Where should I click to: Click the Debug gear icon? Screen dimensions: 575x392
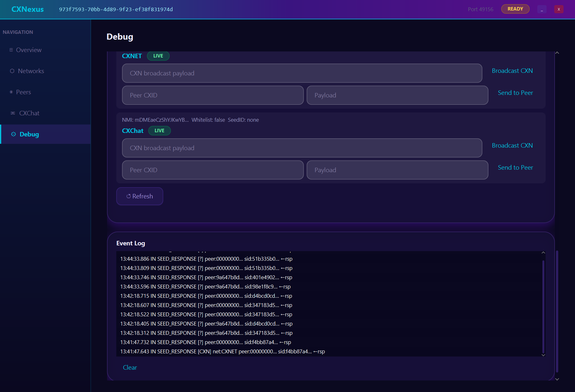(13, 134)
